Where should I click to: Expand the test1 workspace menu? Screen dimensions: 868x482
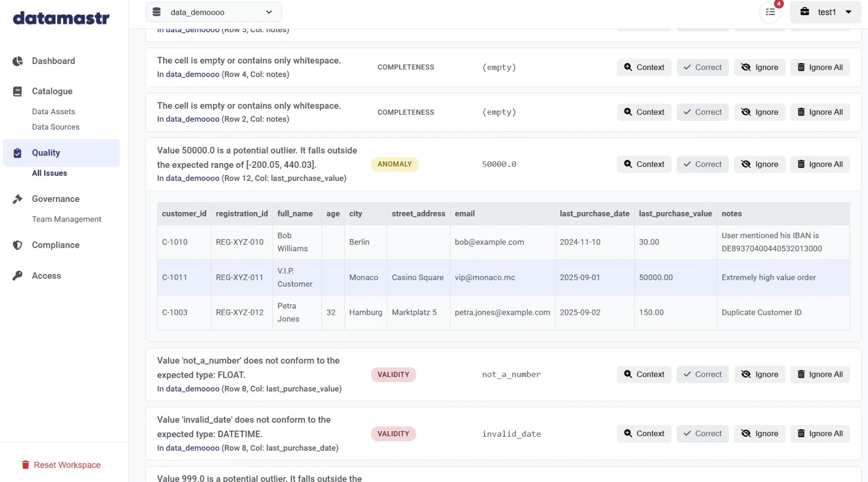point(825,12)
